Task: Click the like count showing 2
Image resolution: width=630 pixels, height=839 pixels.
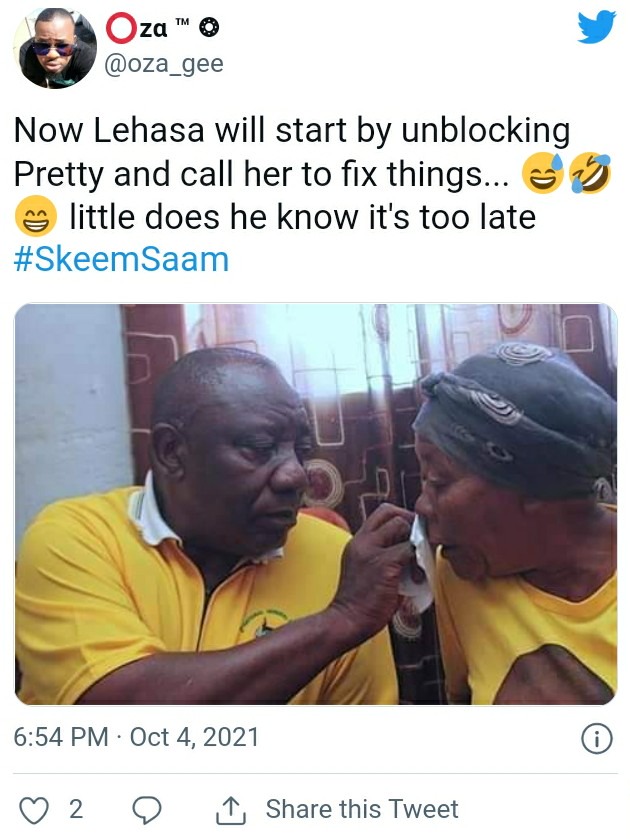Action: (76, 809)
